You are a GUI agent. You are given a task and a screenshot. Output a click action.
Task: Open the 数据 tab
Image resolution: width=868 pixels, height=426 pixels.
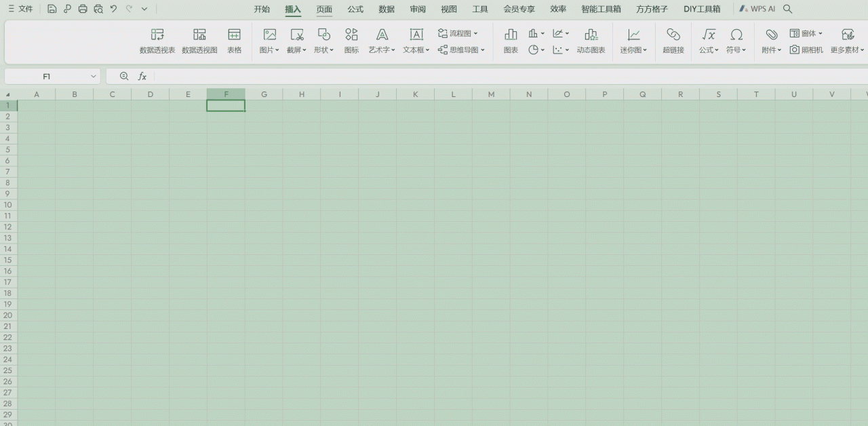pyautogui.click(x=387, y=9)
